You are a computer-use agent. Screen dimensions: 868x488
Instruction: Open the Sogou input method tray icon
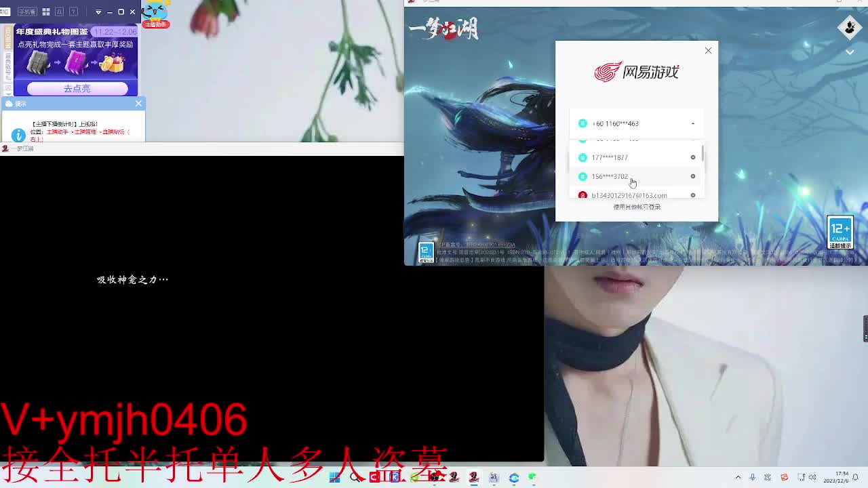pos(785,477)
